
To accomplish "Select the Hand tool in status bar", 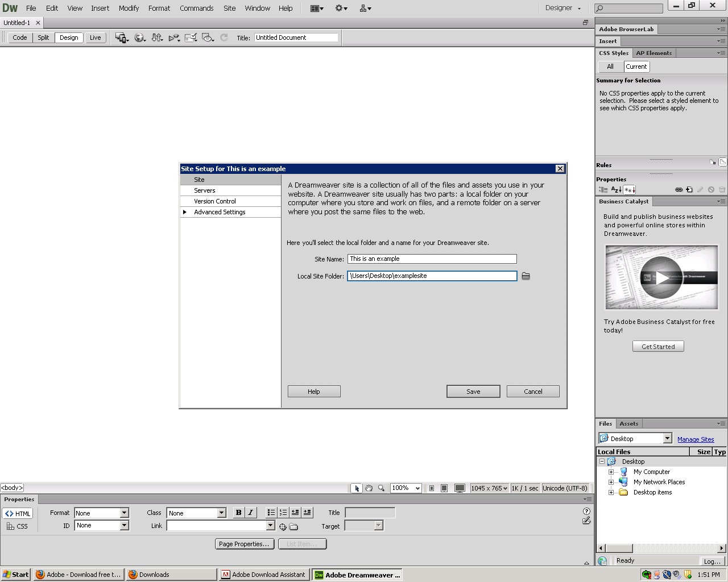I will (x=369, y=488).
